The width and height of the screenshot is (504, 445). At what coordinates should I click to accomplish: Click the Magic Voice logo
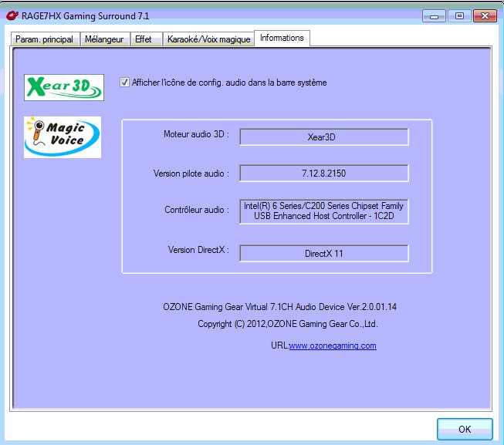[x=63, y=137]
